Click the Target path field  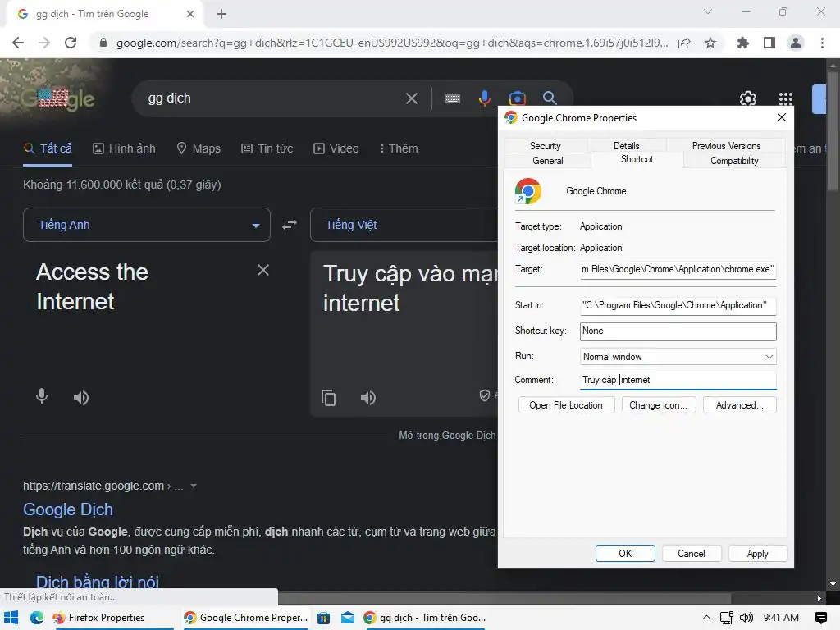tap(678, 269)
